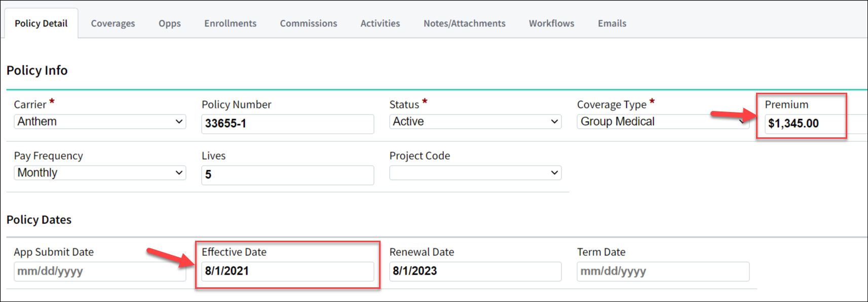Open the Opps tab

pyautogui.click(x=170, y=23)
